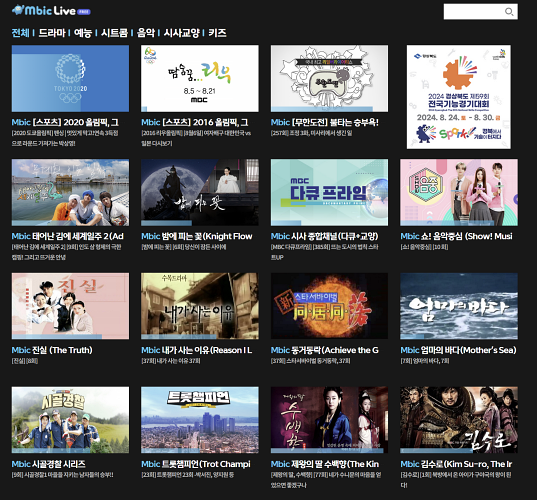Switch to the 키즈 category
Screen dimensions: 537x500
(x=217, y=33)
